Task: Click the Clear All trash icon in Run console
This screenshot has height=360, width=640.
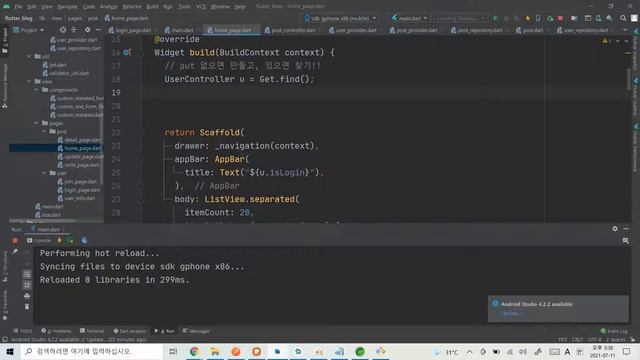Action: 27,306
